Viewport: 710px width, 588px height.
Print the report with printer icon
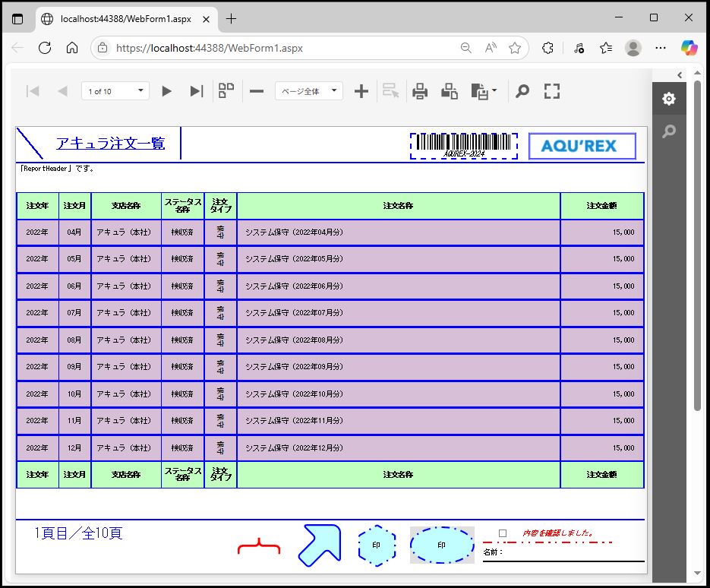click(x=420, y=91)
